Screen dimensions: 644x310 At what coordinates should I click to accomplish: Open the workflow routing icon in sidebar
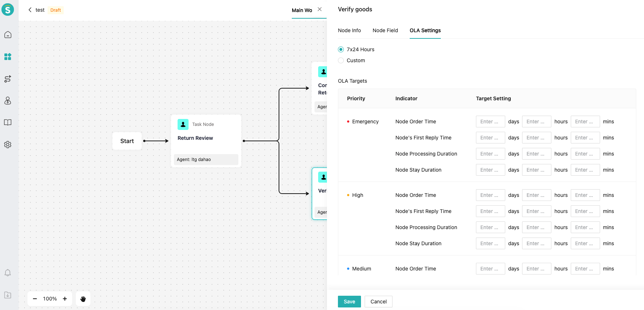pyautogui.click(x=8, y=79)
